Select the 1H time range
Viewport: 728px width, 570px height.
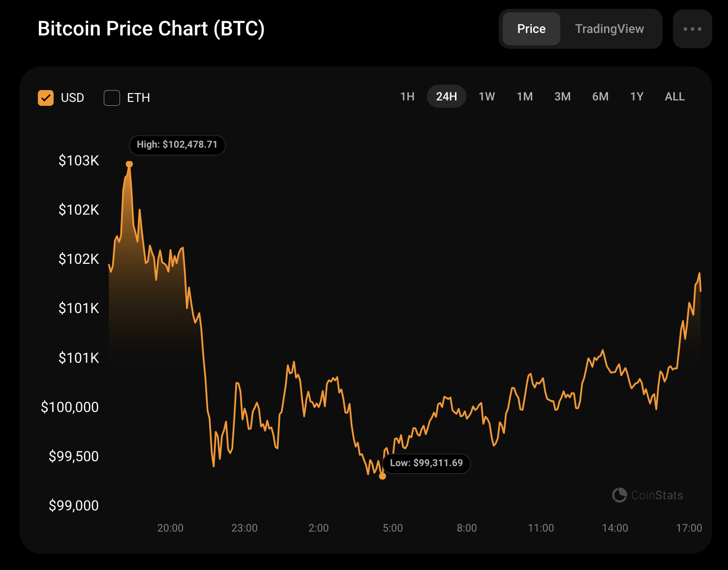coord(407,96)
